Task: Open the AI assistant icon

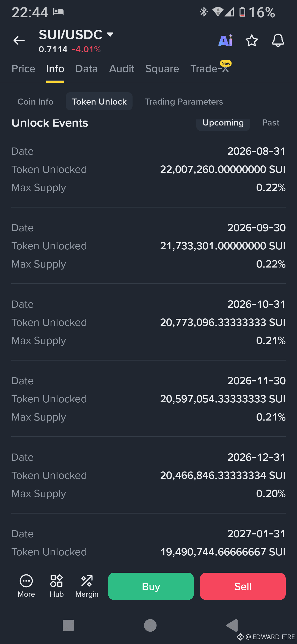Action: [x=226, y=40]
